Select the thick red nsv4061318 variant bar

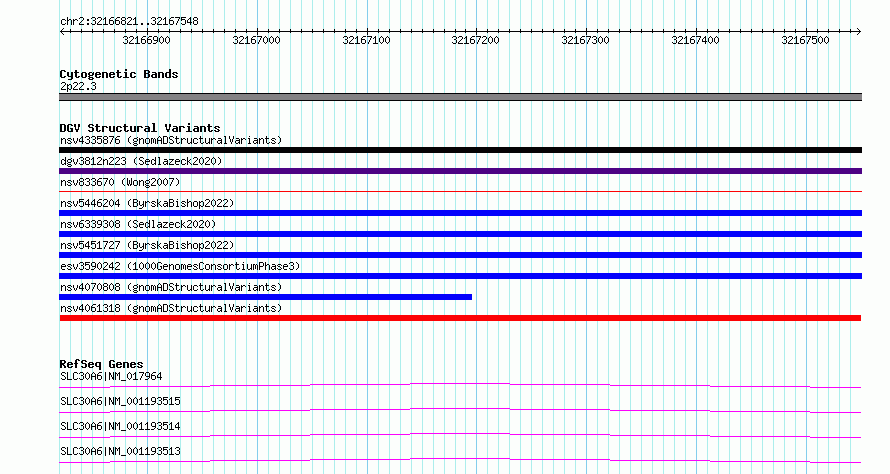click(x=460, y=318)
